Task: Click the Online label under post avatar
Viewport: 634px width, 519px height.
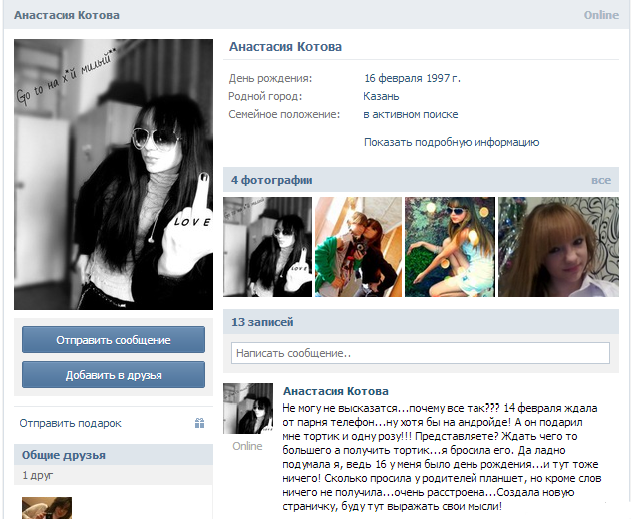Action: click(247, 446)
